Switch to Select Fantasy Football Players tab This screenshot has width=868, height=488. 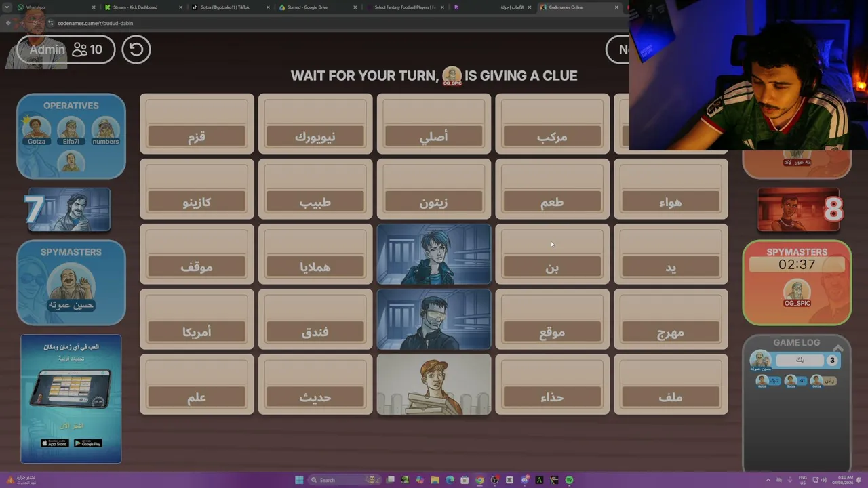[x=406, y=7]
